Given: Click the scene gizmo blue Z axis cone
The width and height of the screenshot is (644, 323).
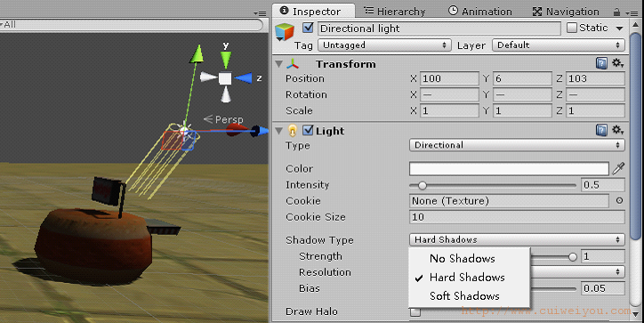Looking at the screenshot, I should tap(244, 77).
